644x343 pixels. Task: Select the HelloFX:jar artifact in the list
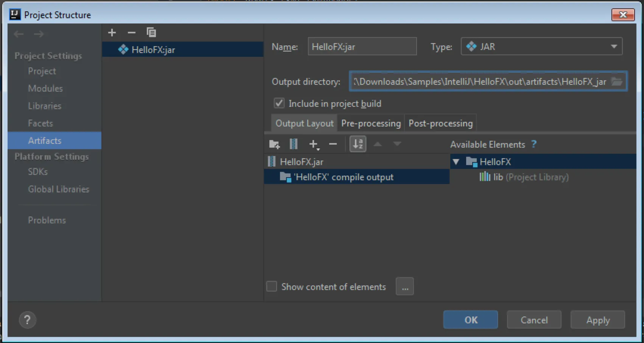pos(183,50)
